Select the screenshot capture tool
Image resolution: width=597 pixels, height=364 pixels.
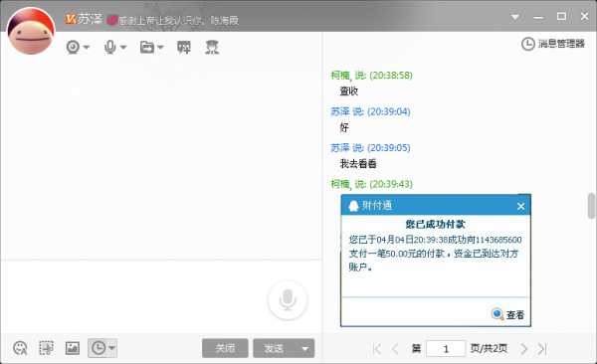(46, 348)
